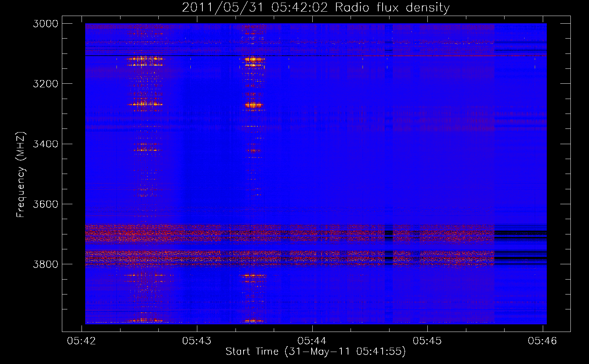This screenshot has width=589, height=364.
Task: Select the 3600 frequency tick label
Action: click(46, 204)
